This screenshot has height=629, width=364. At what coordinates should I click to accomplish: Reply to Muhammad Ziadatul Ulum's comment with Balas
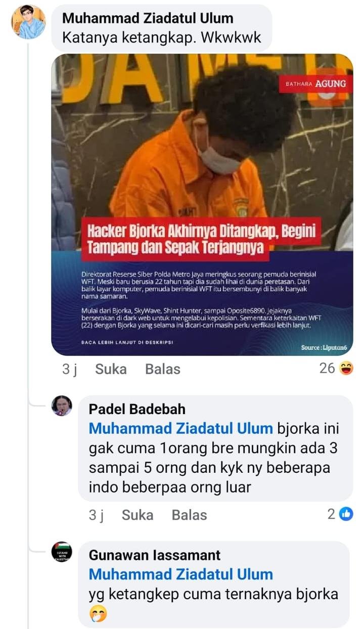point(163,369)
